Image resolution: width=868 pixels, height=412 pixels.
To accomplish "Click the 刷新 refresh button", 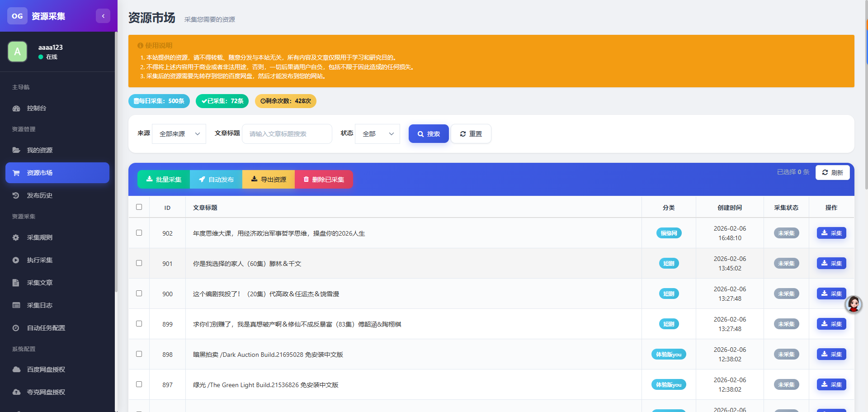I will (x=832, y=173).
